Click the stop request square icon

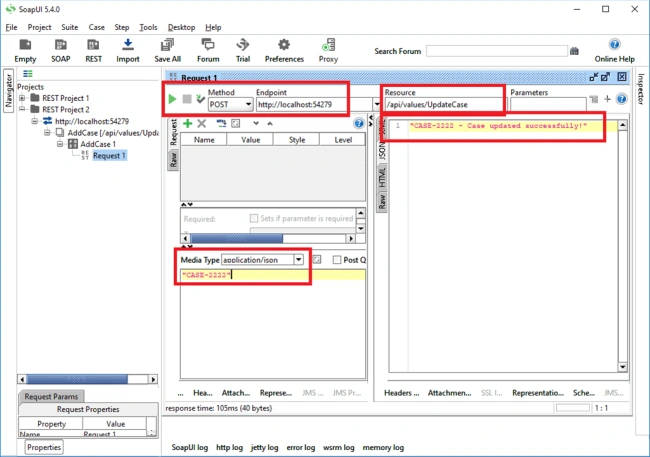point(187,99)
